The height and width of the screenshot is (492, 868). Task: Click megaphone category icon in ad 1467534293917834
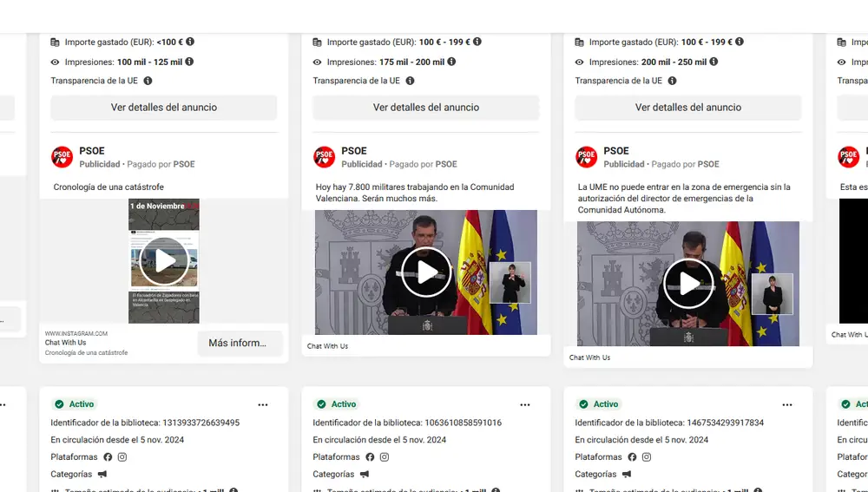(627, 475)
